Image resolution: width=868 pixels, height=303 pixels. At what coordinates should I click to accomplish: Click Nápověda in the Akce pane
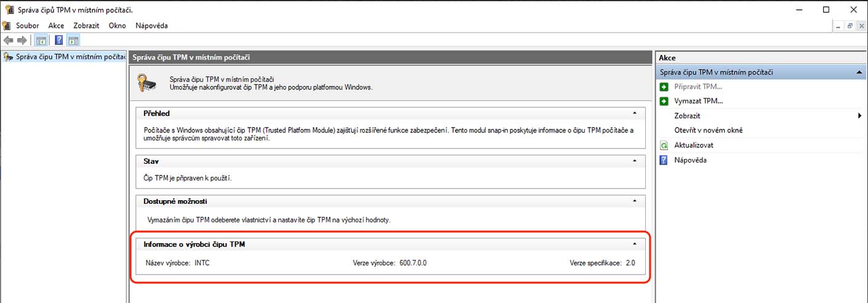pyautogui.click(x=691, y=160)
